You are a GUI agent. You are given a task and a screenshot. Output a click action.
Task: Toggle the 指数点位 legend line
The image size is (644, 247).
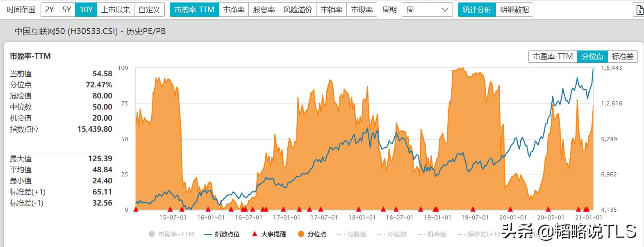[x=222, y=234]
